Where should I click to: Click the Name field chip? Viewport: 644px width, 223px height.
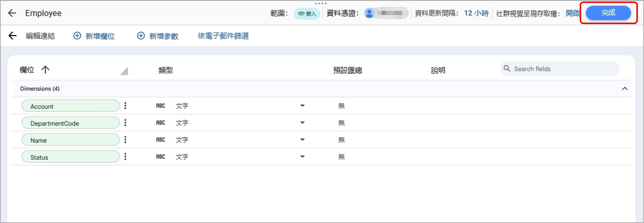click(x=70, y=140)
